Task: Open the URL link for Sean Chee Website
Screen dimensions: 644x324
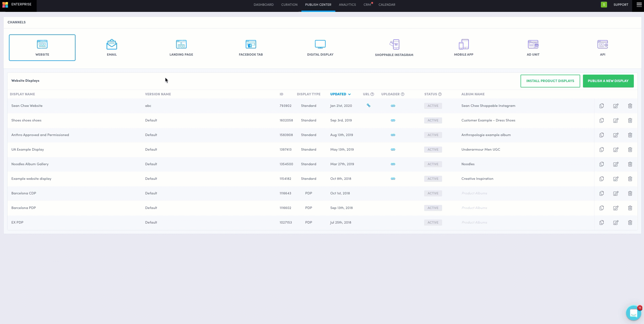Action: [x=368, y=106]
